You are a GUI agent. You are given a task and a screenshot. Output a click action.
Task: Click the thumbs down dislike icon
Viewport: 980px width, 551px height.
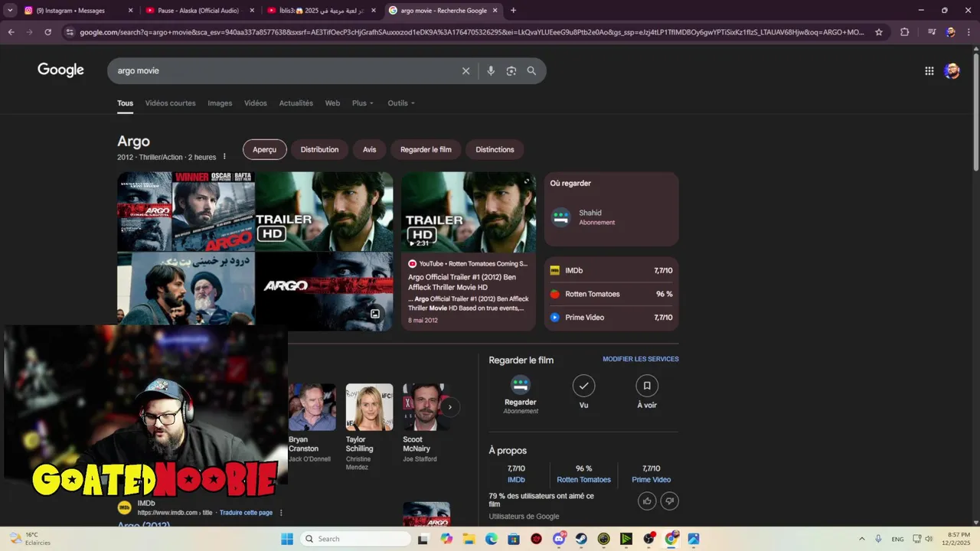click(x=670, y=501)
